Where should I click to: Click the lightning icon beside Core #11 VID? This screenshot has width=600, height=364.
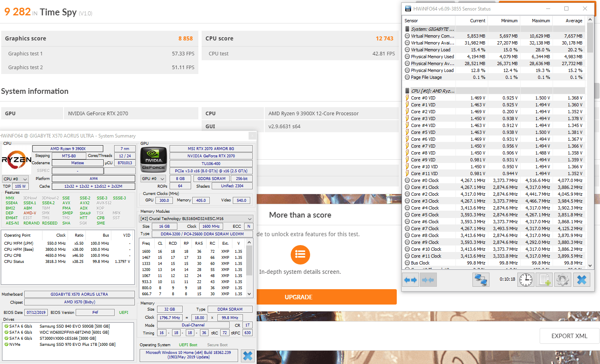click(407, 174)
